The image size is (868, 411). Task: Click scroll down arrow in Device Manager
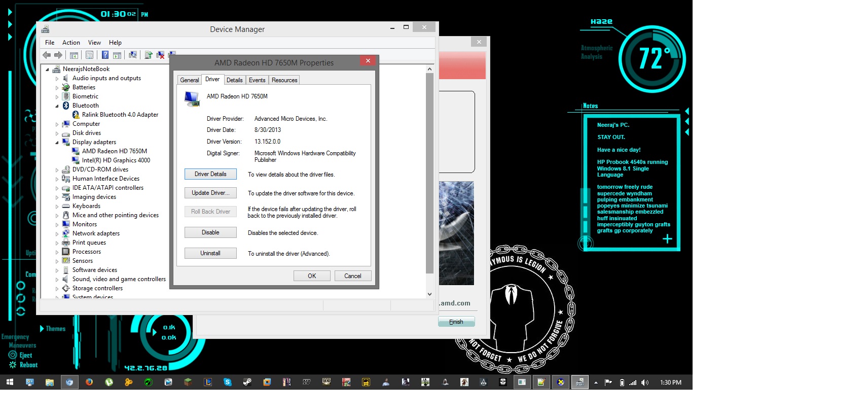(x=429, y=294)
